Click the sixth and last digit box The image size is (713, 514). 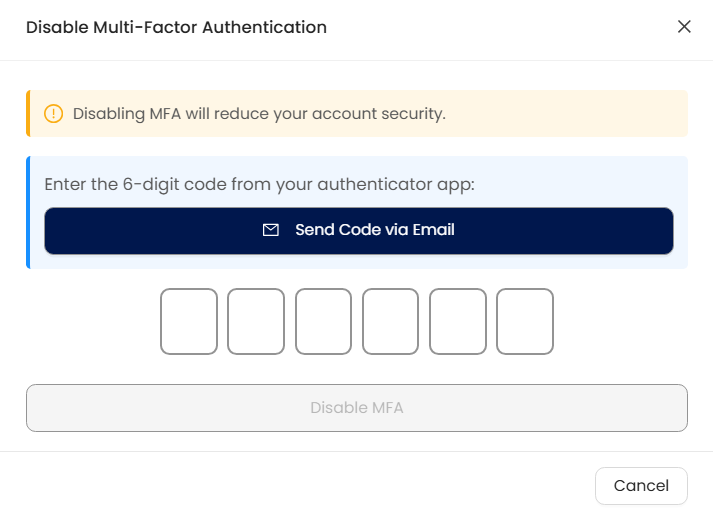tap(525, 321)
